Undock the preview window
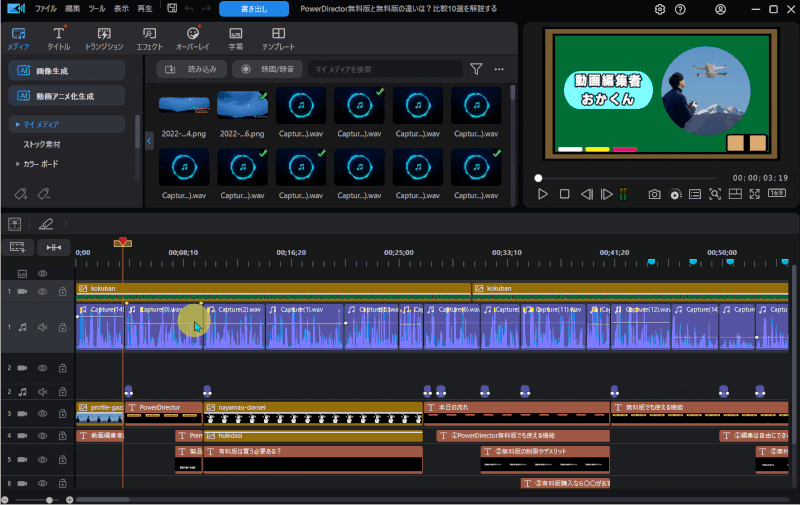 tap(735, 194)
